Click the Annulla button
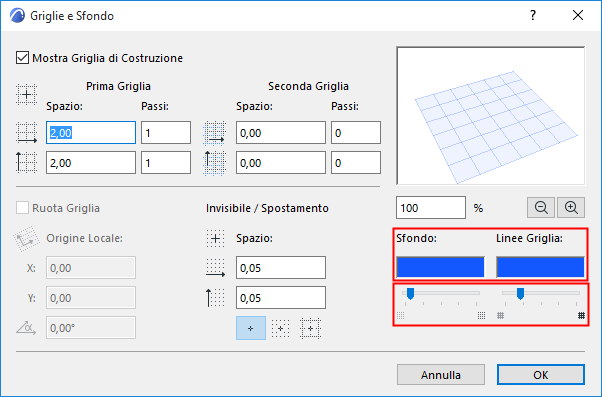 point(441,375)
